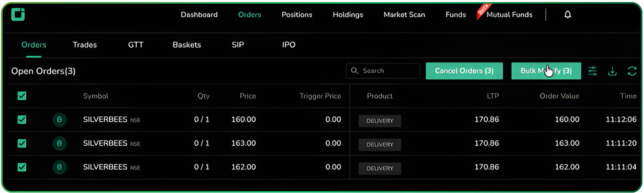The image size is (644, 193).
Task: Click the search magnifier icon
Action: point(354,71)
